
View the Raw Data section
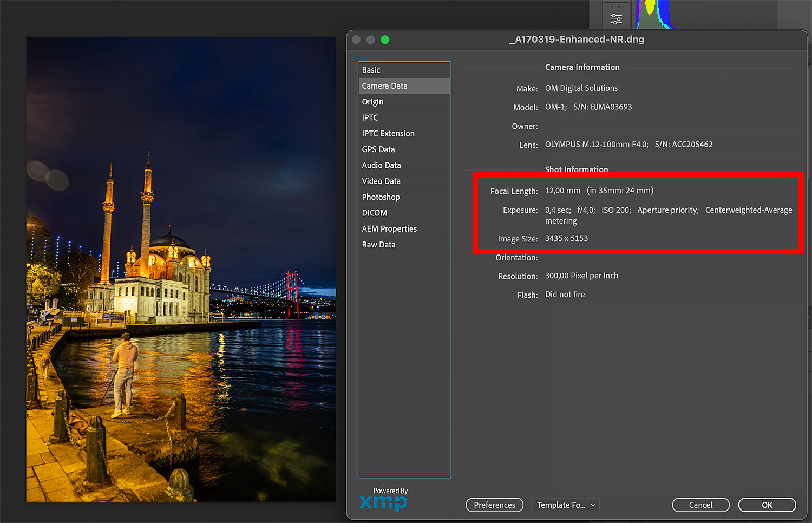pos(379,245)
